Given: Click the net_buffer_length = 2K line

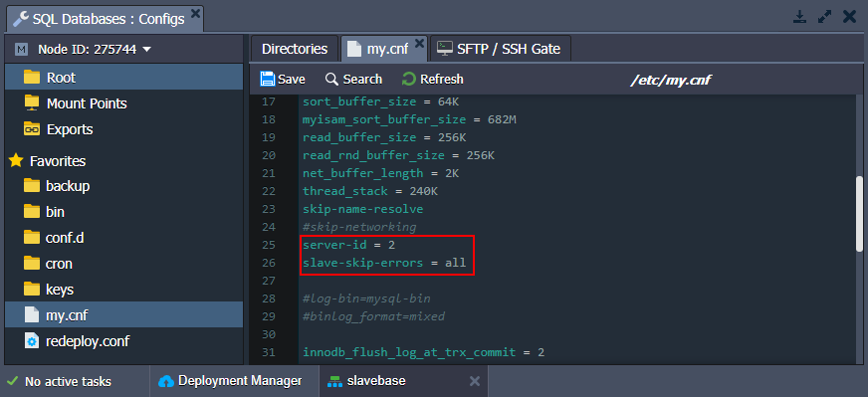Looking at the screenshot, I should (x=380, y=173).
